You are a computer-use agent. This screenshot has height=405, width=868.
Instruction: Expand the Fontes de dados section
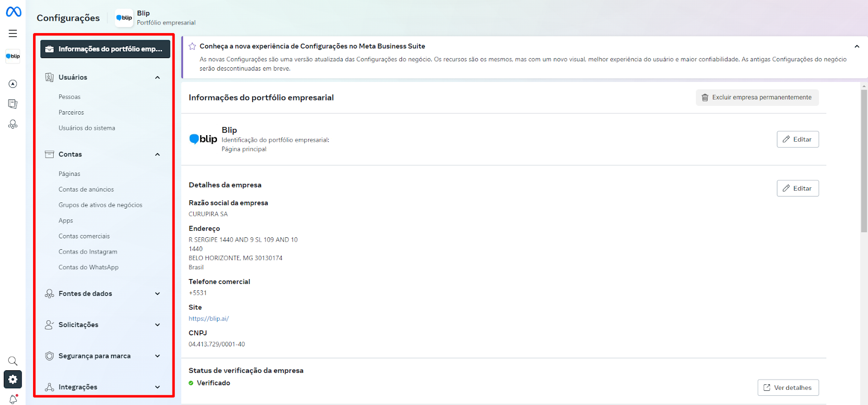[157, 294]
